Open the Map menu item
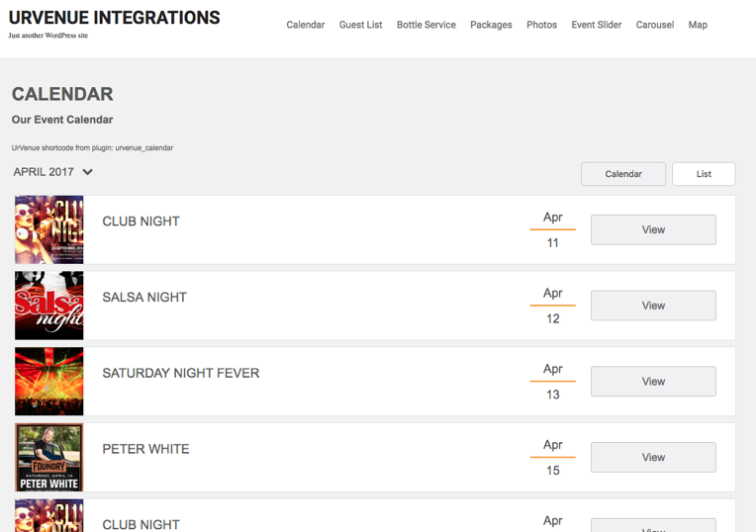756x532 pixels. tap(698, 25)
